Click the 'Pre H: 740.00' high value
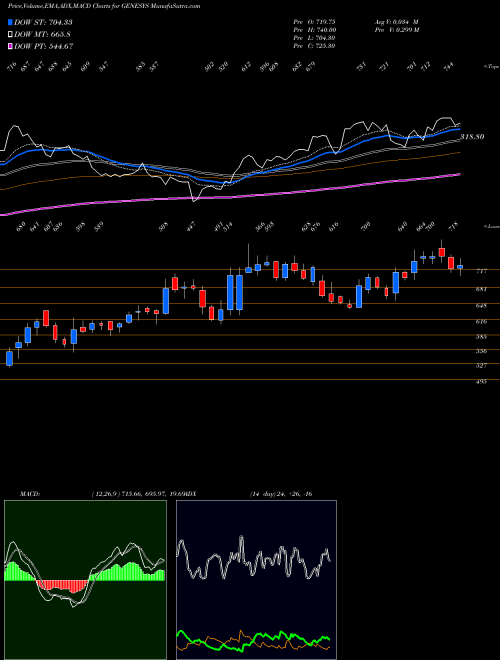 point(314,30)
